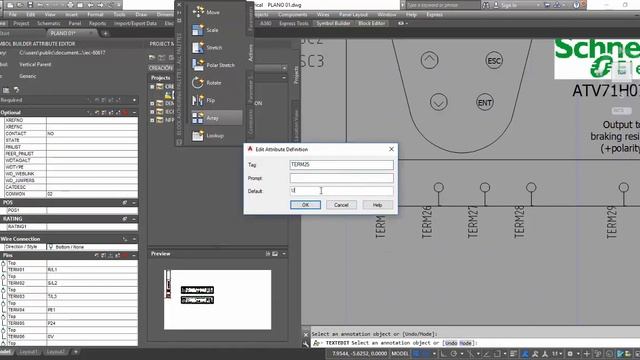This screenshot has width=640, height=360.
Task: Select the Move action icon in the palette
Action: 198,12
